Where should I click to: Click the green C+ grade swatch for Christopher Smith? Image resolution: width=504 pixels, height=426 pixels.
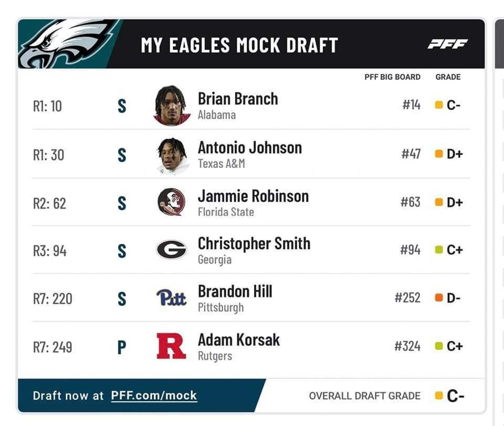(x=439, y=250)
